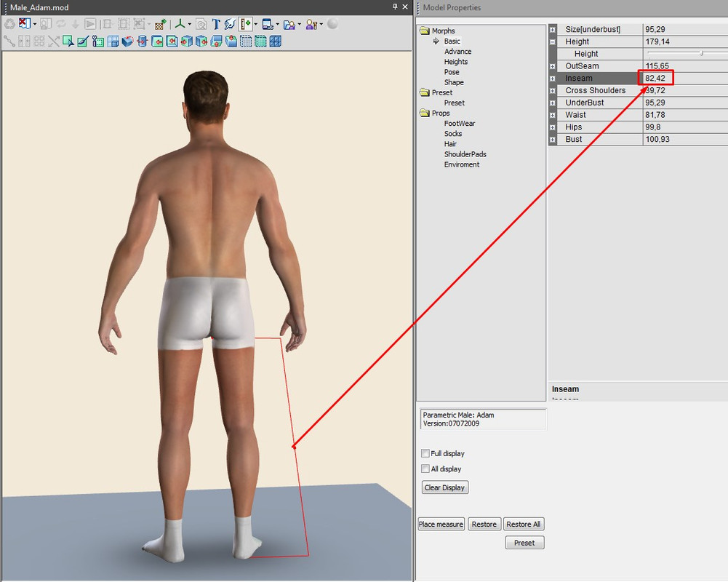Expand the Waist row
Screen dimensions: 728x582
tap(553, 115)
